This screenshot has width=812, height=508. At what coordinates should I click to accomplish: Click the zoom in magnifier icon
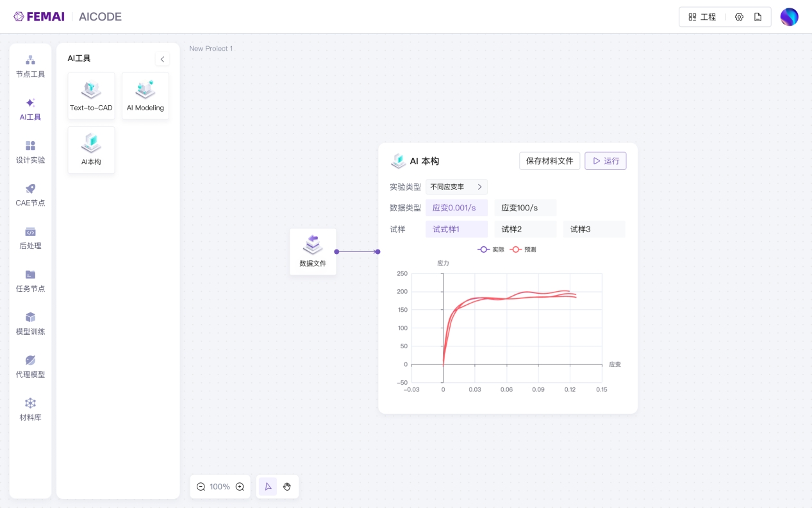click(x=240, y=487)
